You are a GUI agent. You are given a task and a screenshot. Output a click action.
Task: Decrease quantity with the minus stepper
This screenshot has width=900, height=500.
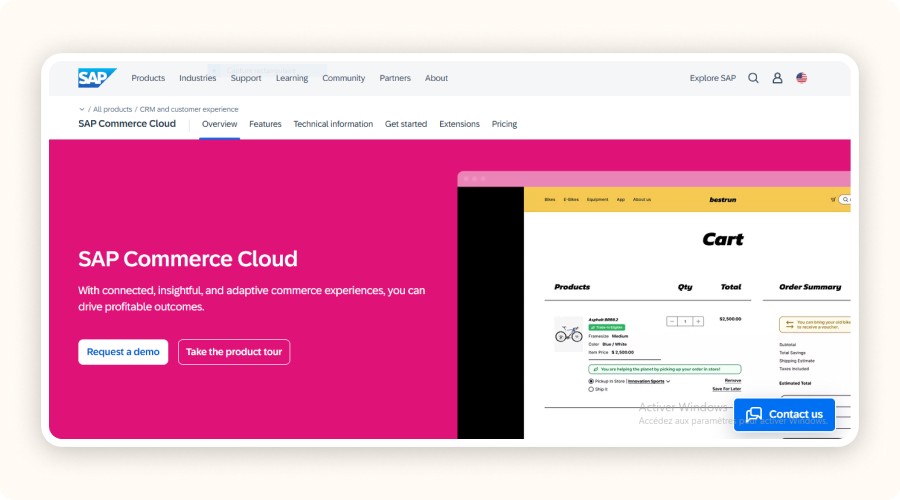pyautogui.click(x=672, y=321)
